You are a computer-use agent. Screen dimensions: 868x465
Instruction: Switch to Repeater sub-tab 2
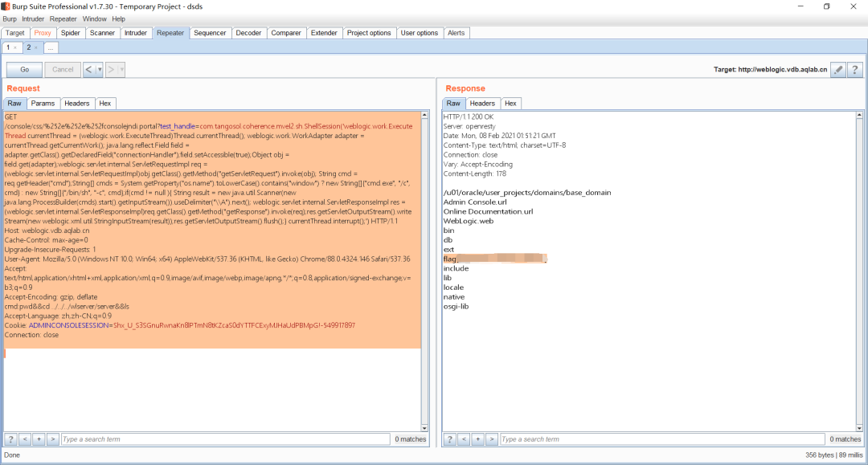click(x=29, y=47)
